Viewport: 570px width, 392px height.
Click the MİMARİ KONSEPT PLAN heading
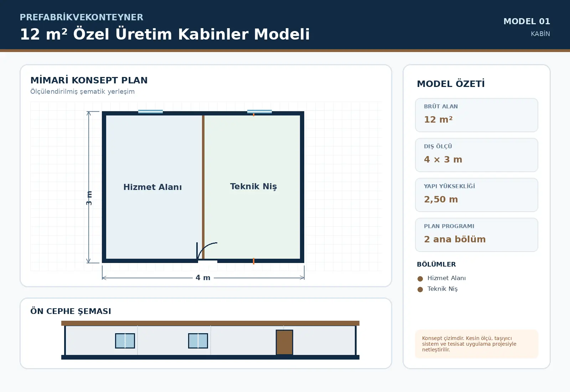pyautogui.click(x=89, y=80)
